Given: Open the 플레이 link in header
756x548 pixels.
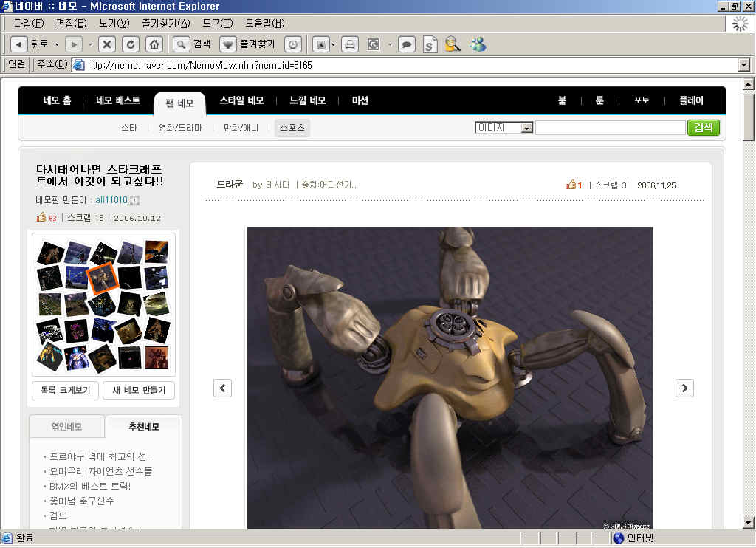Looking at the screenshot, I should 691,100.
